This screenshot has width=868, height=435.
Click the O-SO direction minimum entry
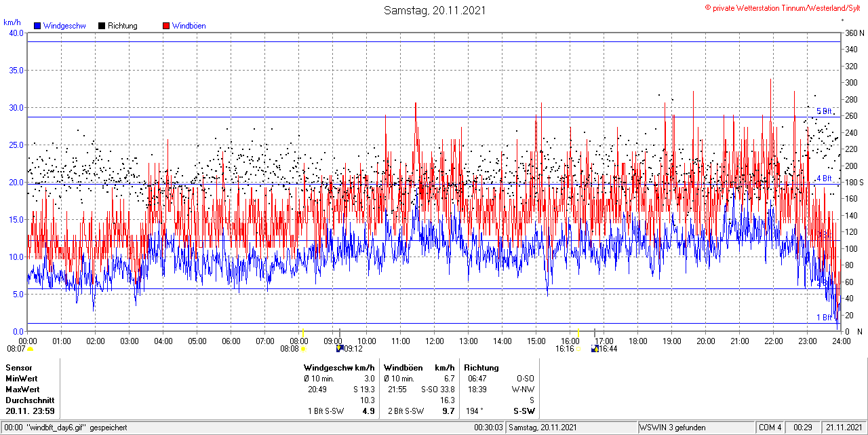click(526, 379)
